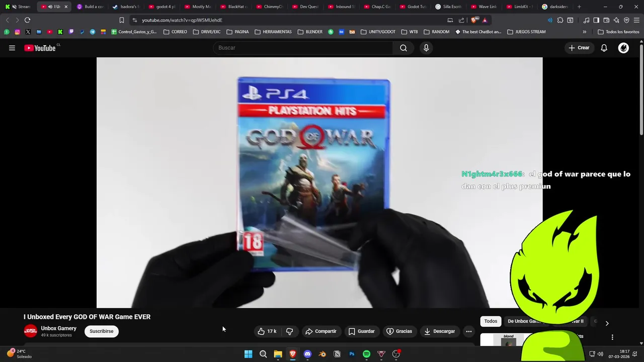Switch to the darksiders browser tab
The height and width of the screenshot is (362, 644).
pyautogui.click(x=555, y=7)
